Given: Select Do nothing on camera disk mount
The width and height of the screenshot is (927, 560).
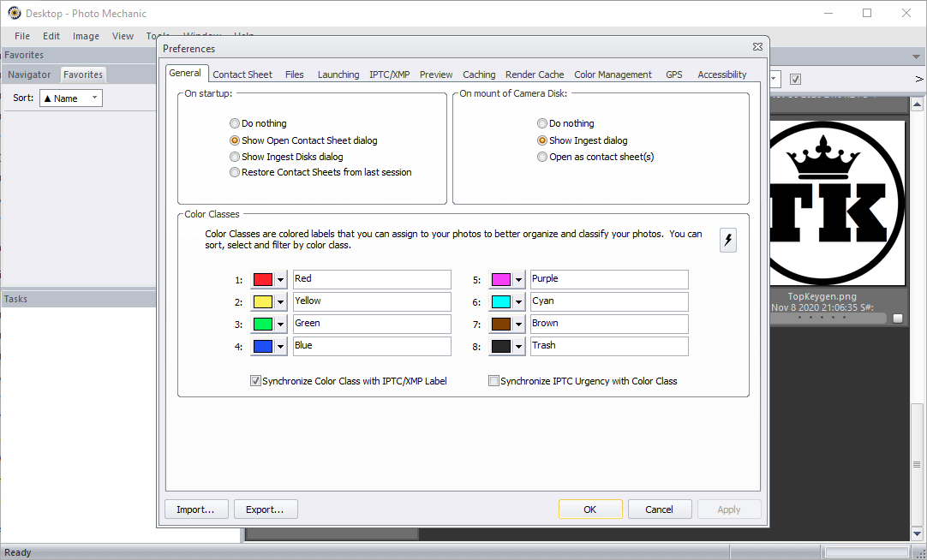Looking at the screenshot, I should click(x=565, y=123).
